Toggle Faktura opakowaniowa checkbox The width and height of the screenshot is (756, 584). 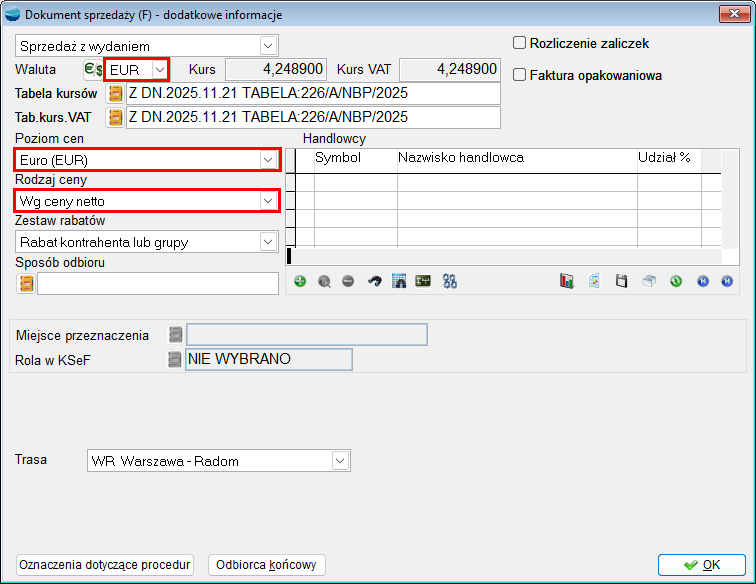520,74
